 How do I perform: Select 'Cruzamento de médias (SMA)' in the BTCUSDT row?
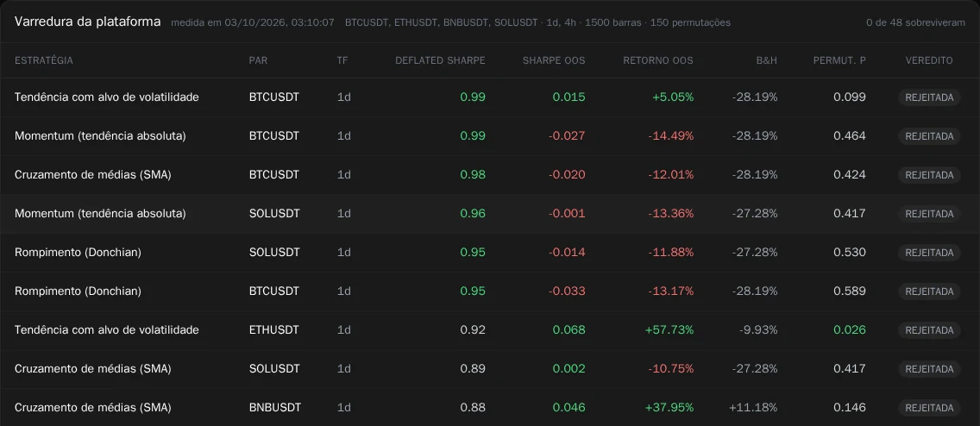click(x=92, y=175)
